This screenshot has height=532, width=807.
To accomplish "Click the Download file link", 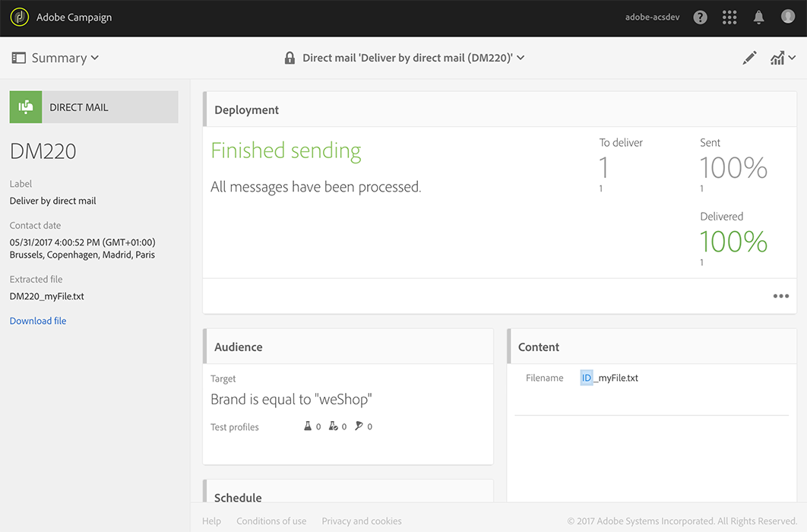I will click(x=38, y=321).
